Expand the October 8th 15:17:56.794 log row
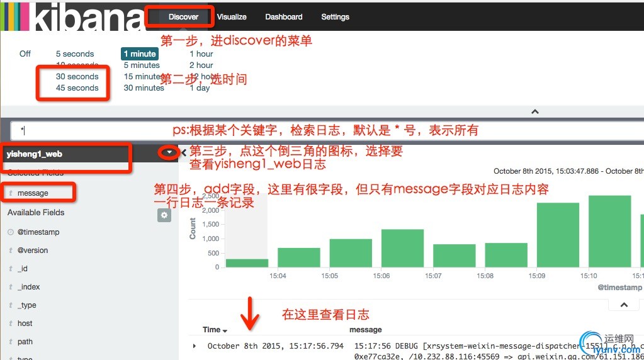Image resolution: width=644 pixels, height=360 pixels. click(195, 346)
